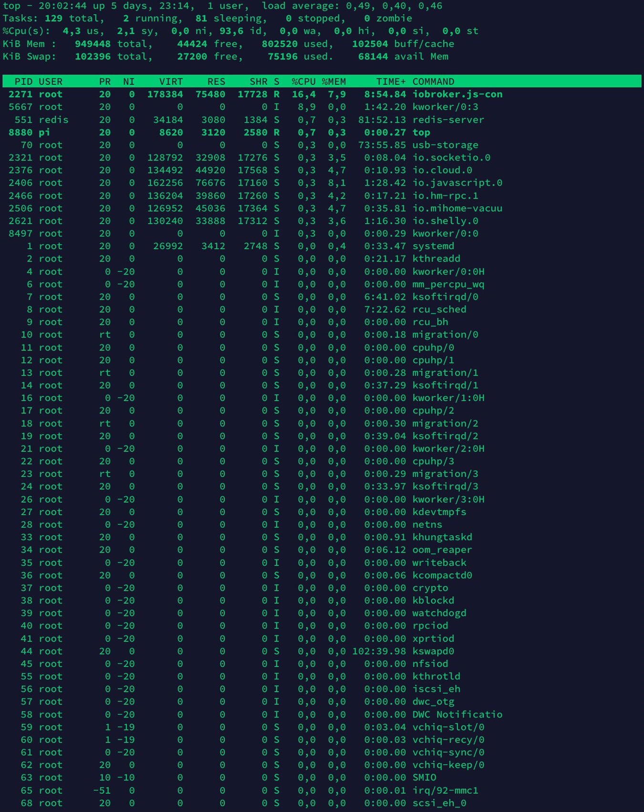The height and width of the screenshot is (812, 644).
Task: Select the 'mm_percpu_wq' command
Action: click(448, 284)
